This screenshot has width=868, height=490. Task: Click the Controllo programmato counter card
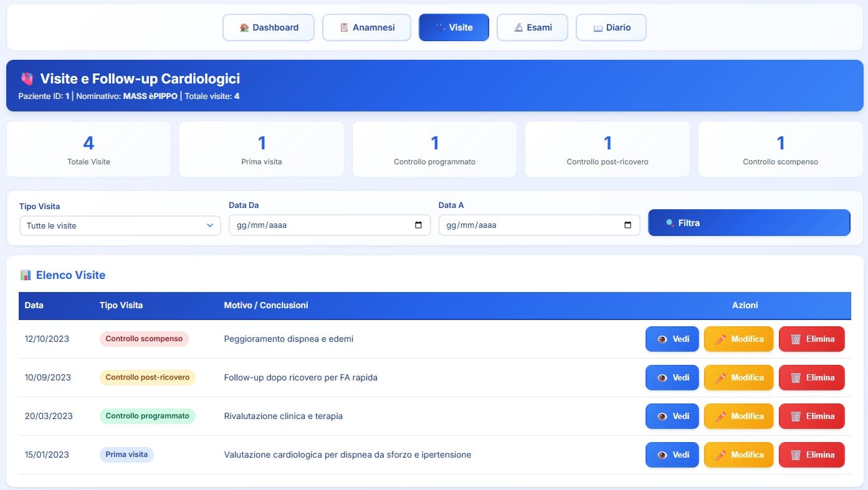click(x=434, y=149)
